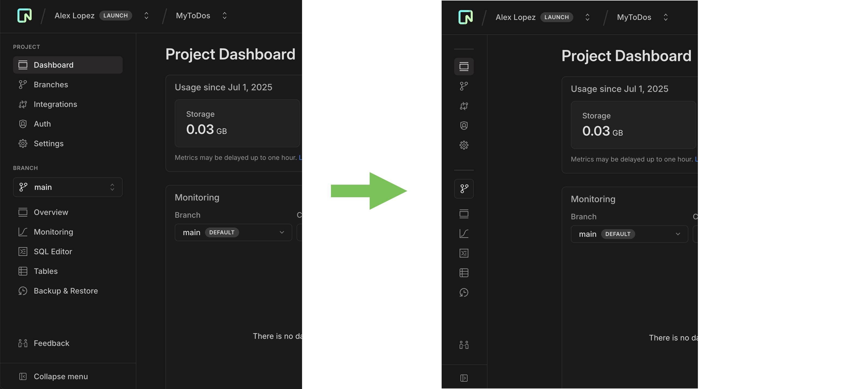Viewport: 868px width, 389px height.
Task: Click MyToDos project name in left view
Action: [x=193, y=16]
